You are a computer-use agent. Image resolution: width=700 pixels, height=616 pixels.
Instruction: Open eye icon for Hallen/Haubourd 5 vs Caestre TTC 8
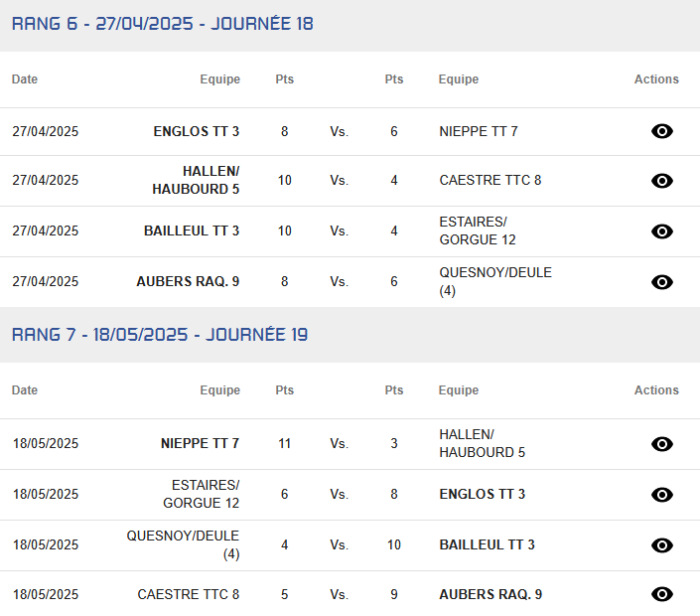661,181
